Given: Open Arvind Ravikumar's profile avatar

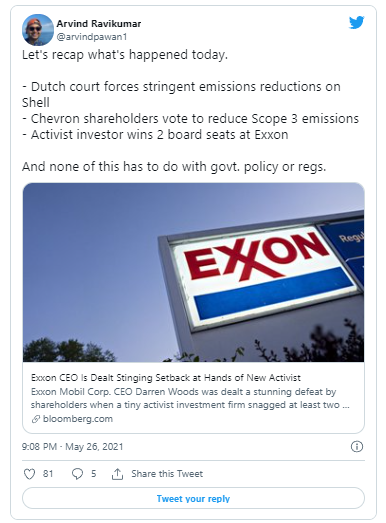Looking at the screenshot, I should pos(37,30).
